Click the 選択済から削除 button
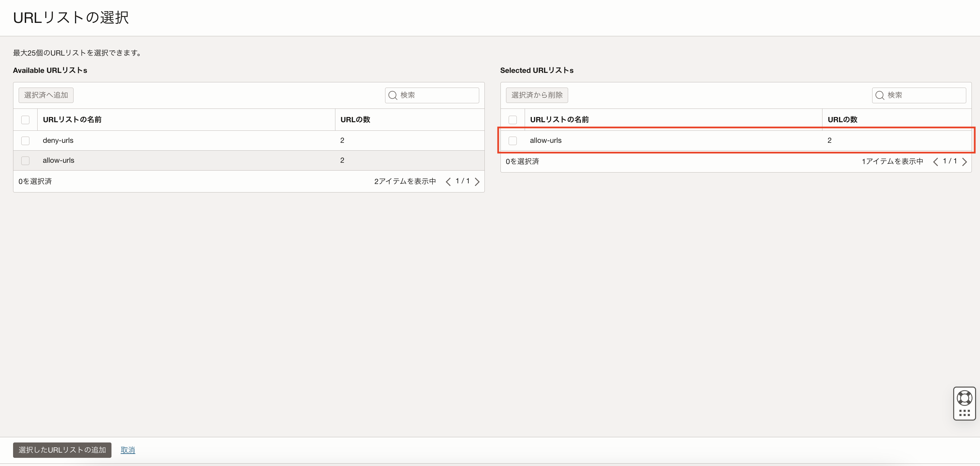Viewport: 980px width, 466px height. (x=536, y=95)
